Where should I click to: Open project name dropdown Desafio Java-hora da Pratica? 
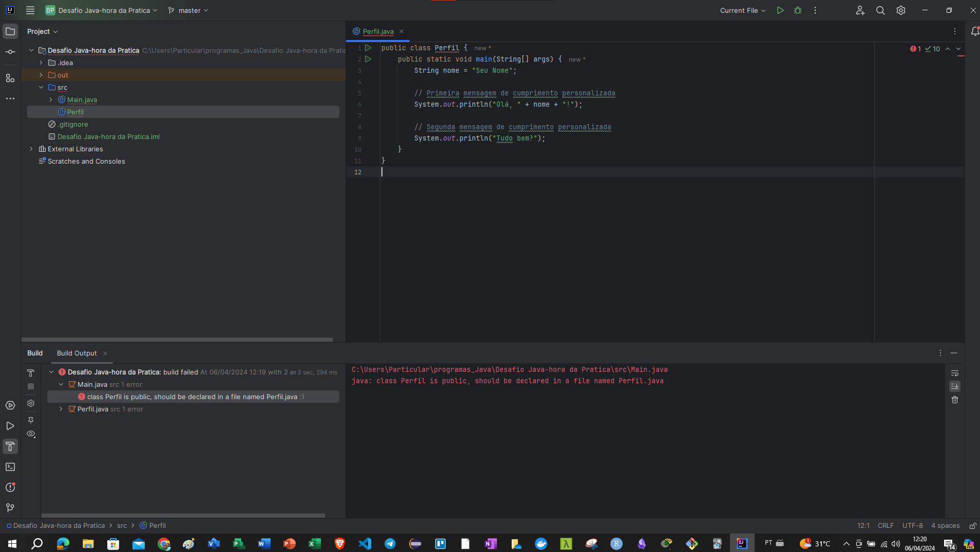pyautogui.click(x=102, y=10)
